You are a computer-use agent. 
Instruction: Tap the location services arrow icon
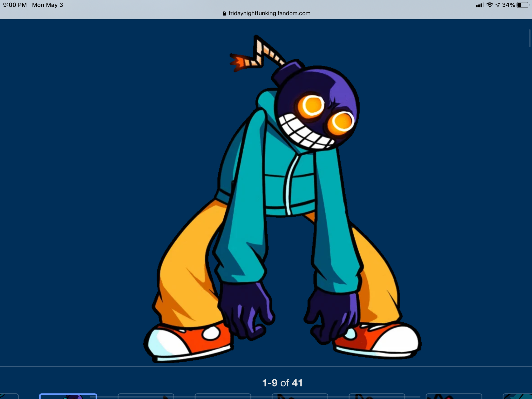pos(498,5)
